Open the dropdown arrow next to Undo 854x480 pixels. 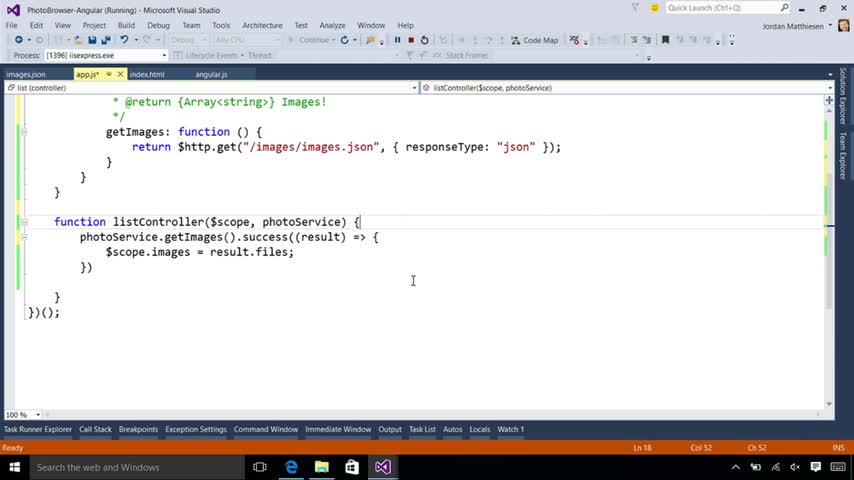point(136,40)
